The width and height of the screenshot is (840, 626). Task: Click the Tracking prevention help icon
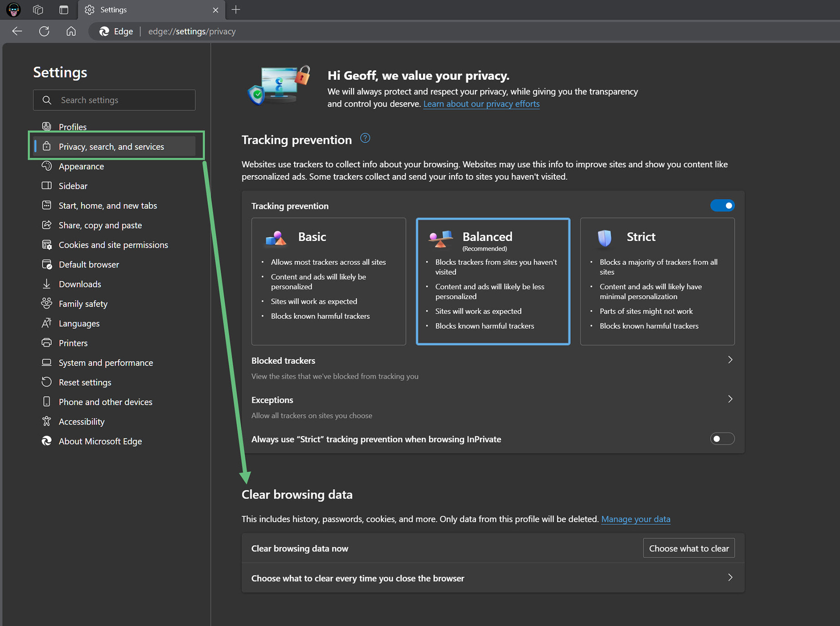pyautogui.click(x=365, y=139)
